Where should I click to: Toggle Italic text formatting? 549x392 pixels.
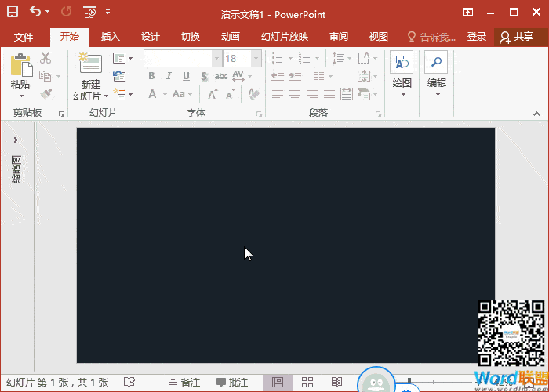[x=169, y=76]
